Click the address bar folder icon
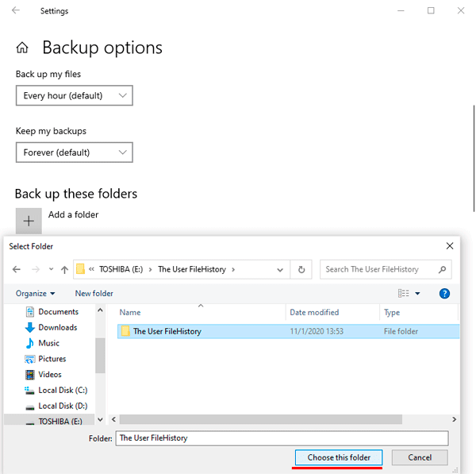Image resolution: width=476 pixels, height=474 pixels. [x=80, y=269]
